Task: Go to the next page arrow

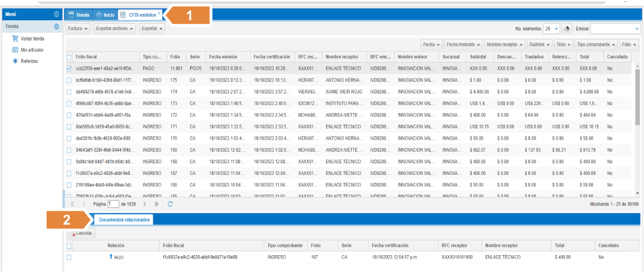Action: tap(145, 204)
